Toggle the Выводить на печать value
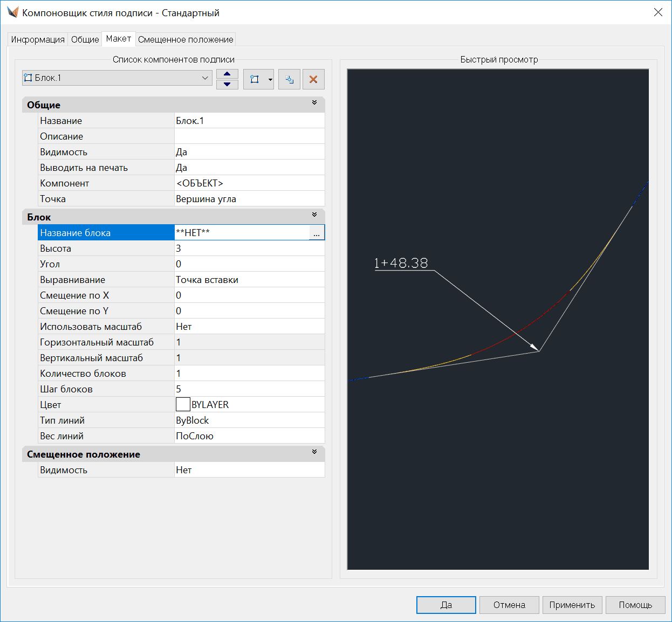672x622 pixels. (x=249, y=168)
